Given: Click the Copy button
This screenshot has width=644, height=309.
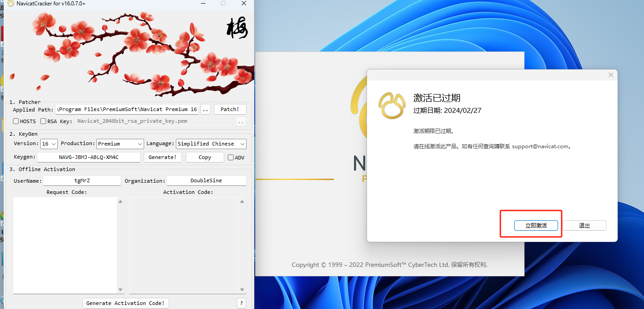Looking at the screenshot, I should [x=205, y=157].
